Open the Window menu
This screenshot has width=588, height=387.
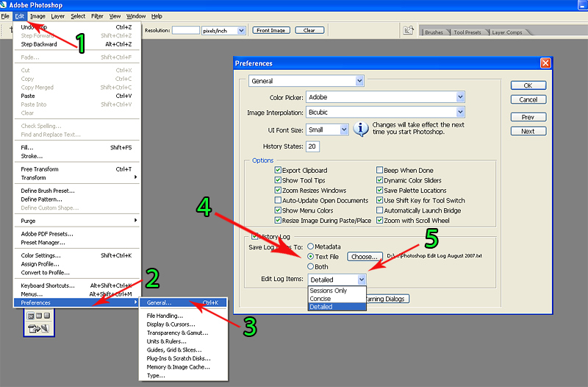coord(136,16)
